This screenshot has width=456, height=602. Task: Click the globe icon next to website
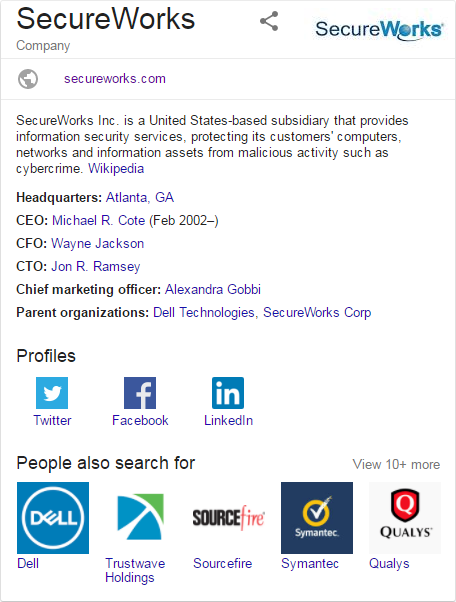28,79
